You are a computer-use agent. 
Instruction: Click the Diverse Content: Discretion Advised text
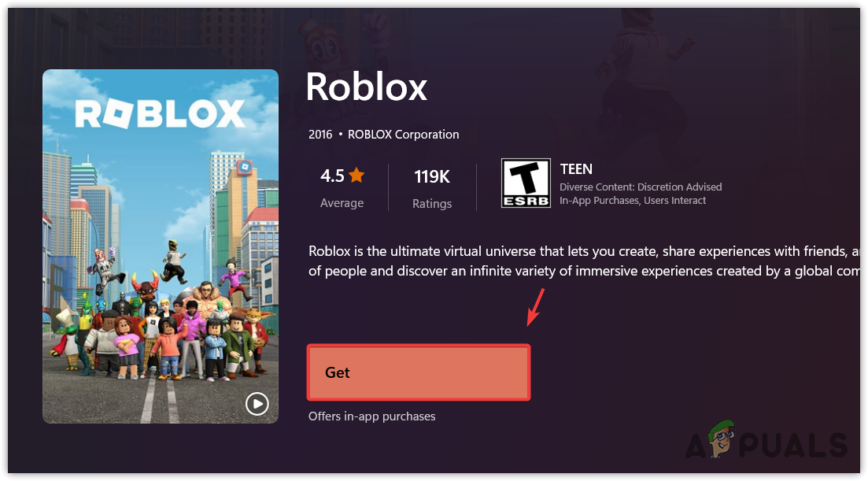(x=640, y=187)
